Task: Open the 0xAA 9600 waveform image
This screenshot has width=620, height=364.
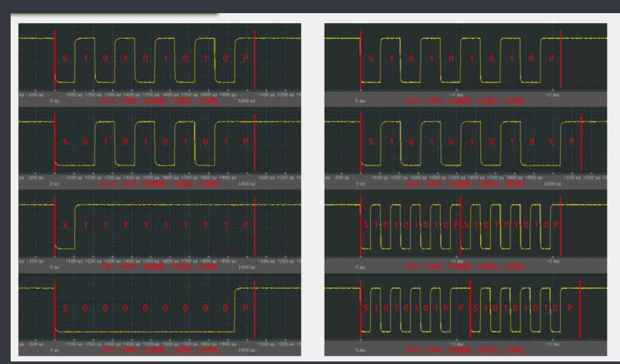Action: [160, 148]
